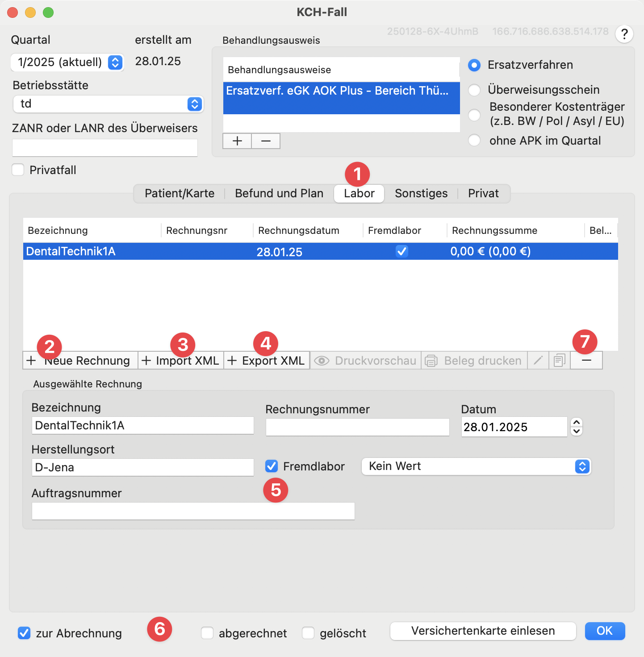
Task: Switch to Sonstiges tab
Action: click(x=421, y=193)
